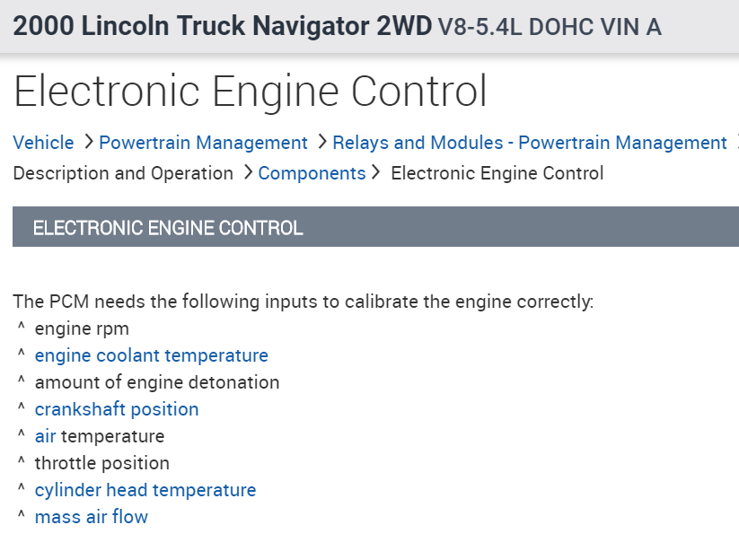Open the Vehicle breadcrumb link
The image size is (739, 560).
[x=43, y=143]
